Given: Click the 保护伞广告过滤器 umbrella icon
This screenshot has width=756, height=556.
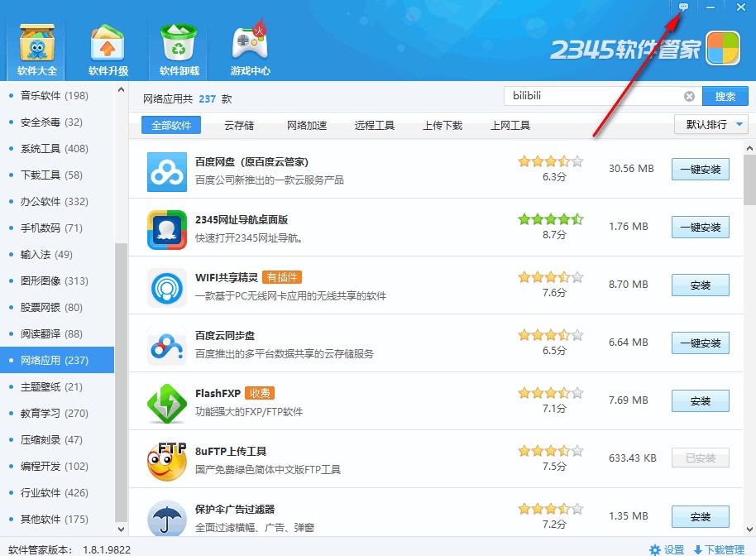Looking at the screenshot, I should pyautogui.click(x=167, y=519).
